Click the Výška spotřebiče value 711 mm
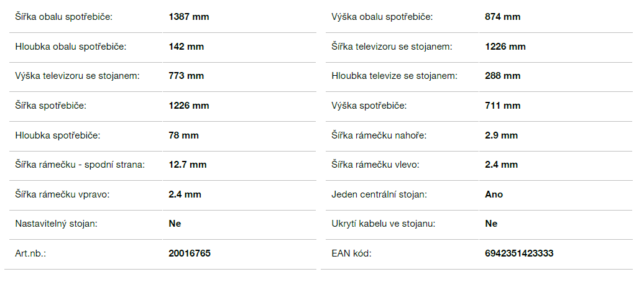The height and width of the screenshot is (282, 644). tap(502, 106)
